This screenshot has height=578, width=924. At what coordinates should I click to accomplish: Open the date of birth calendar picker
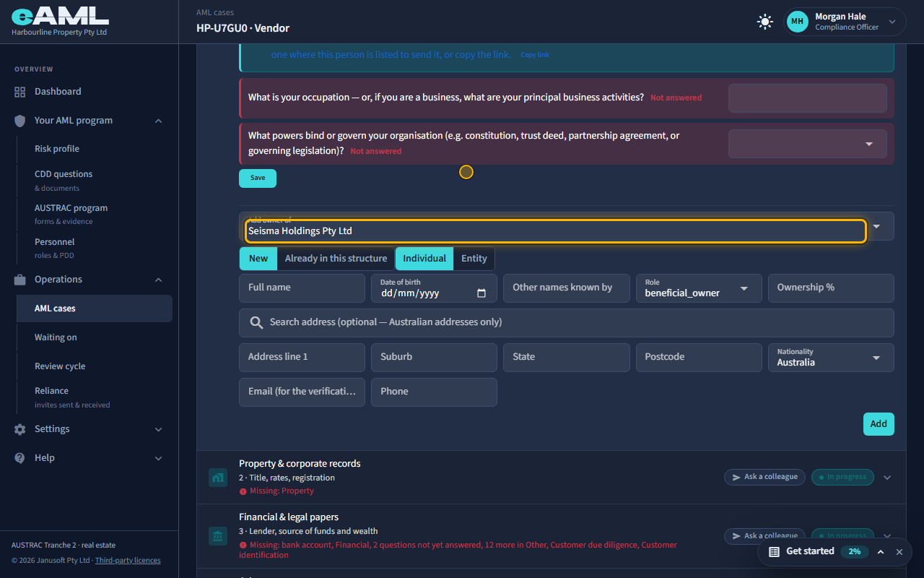click(x=481, y=293)
